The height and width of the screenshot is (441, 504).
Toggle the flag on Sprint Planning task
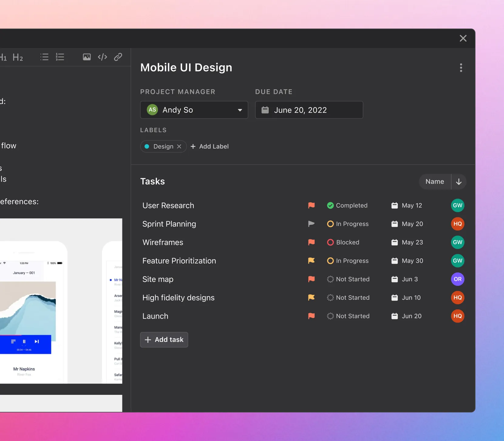[x=311, y=224]
